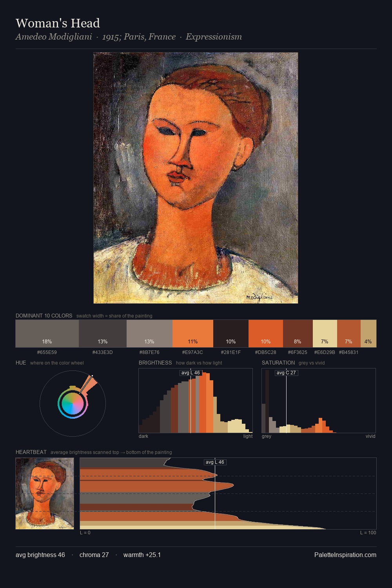Select the #281E1F near-black swatch
The image size is (392, 588).
[x=231, y=334]
